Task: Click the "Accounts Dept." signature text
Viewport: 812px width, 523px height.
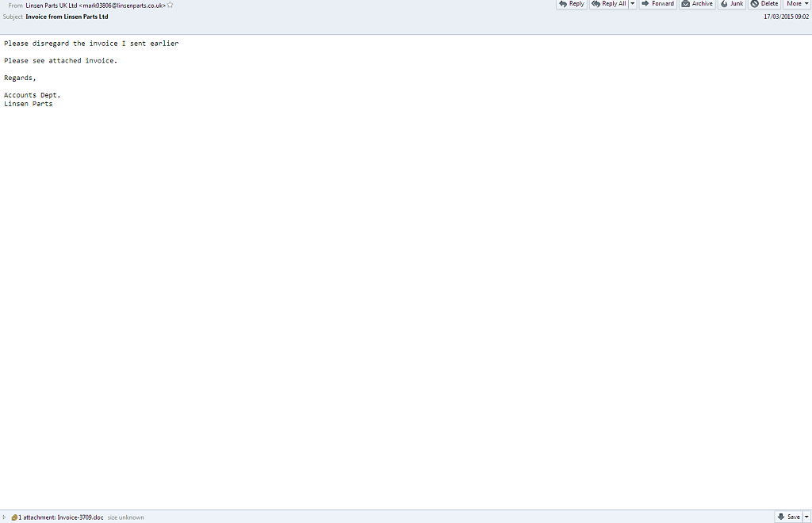Action: [x=32, y=95]
